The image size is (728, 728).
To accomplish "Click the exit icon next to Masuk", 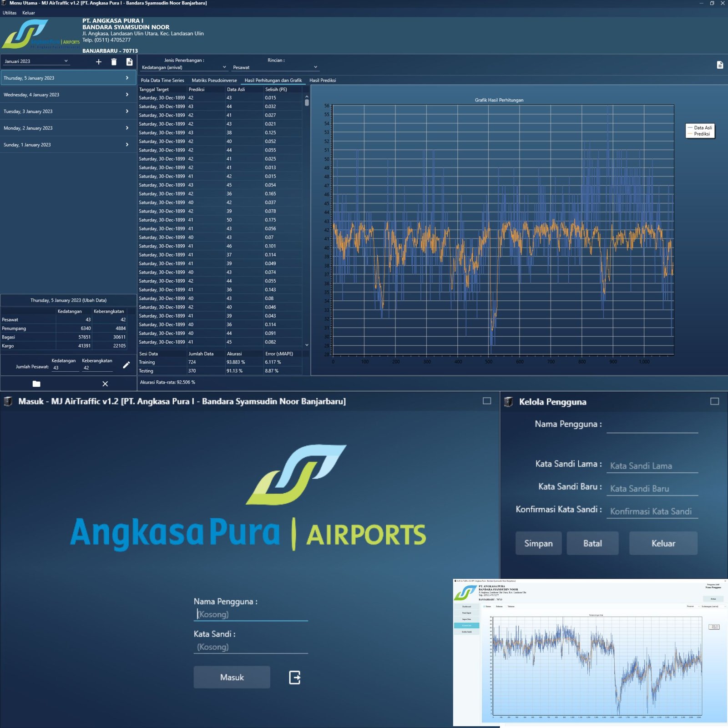I will (294, 677).
